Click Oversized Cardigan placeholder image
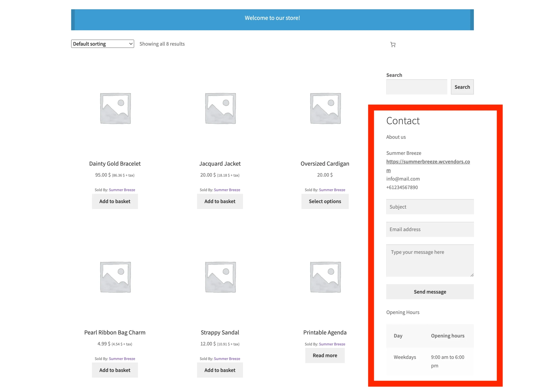545x392 pixels. click(325, 108)
